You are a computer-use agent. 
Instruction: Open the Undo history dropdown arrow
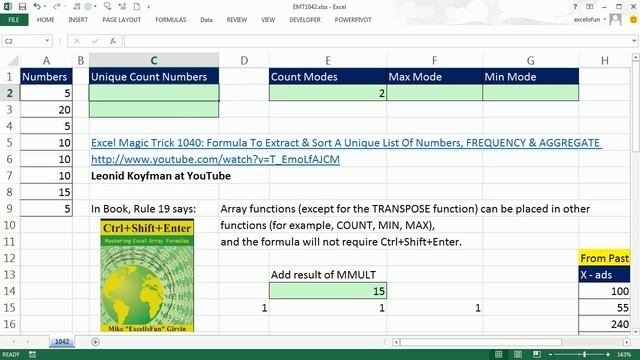click(x=44, y=7)
